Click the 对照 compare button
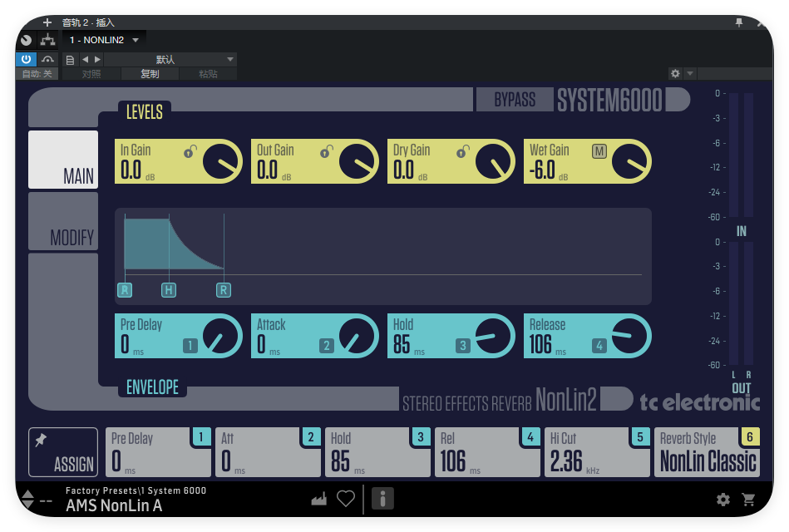Screen dimensions: 789x532 coord(91,74)
